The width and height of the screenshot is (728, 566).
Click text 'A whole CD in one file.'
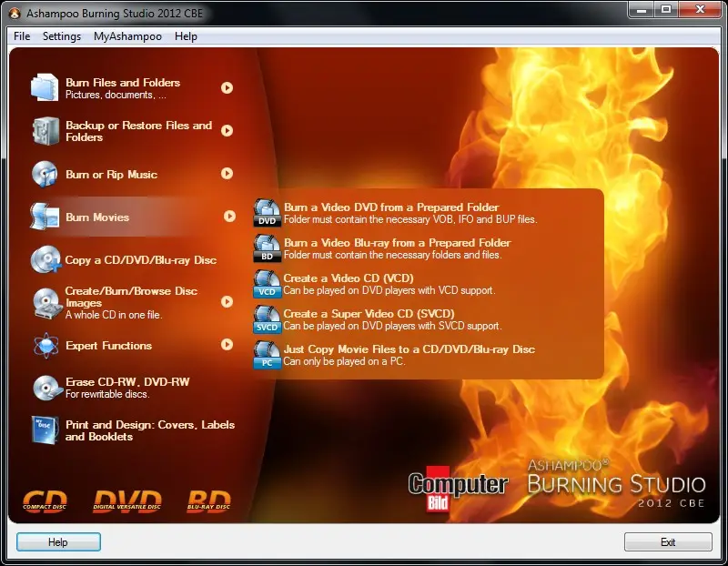[x=114, y=314]
